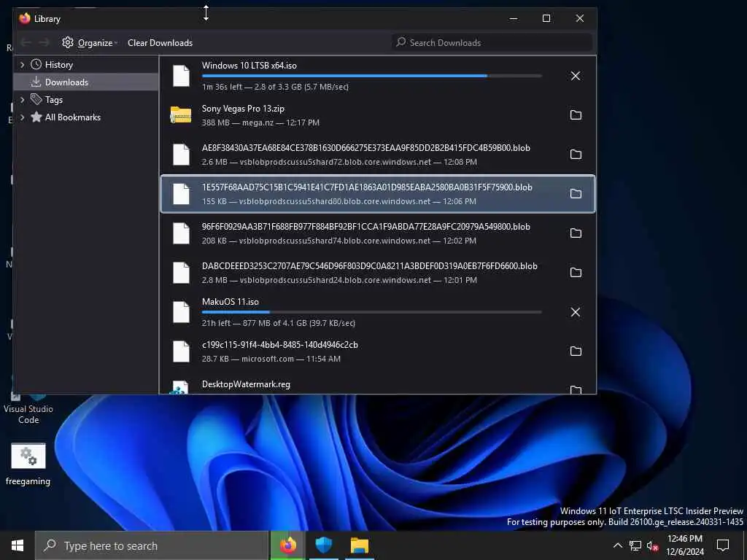The image size is (747, 560).
Task: Open the notification center icon
Action: coord(723,545)
